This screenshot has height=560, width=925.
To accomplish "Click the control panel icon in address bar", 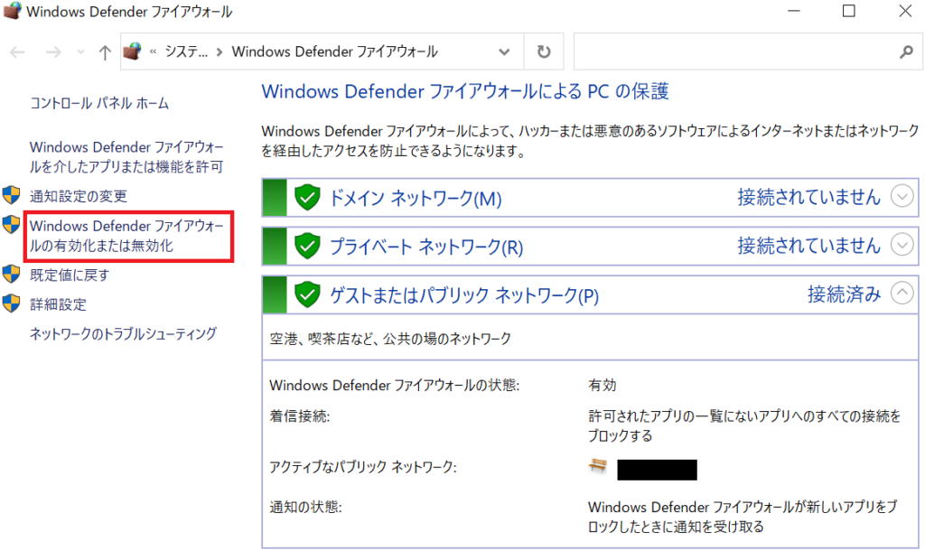I will click(x=132, y=51).
